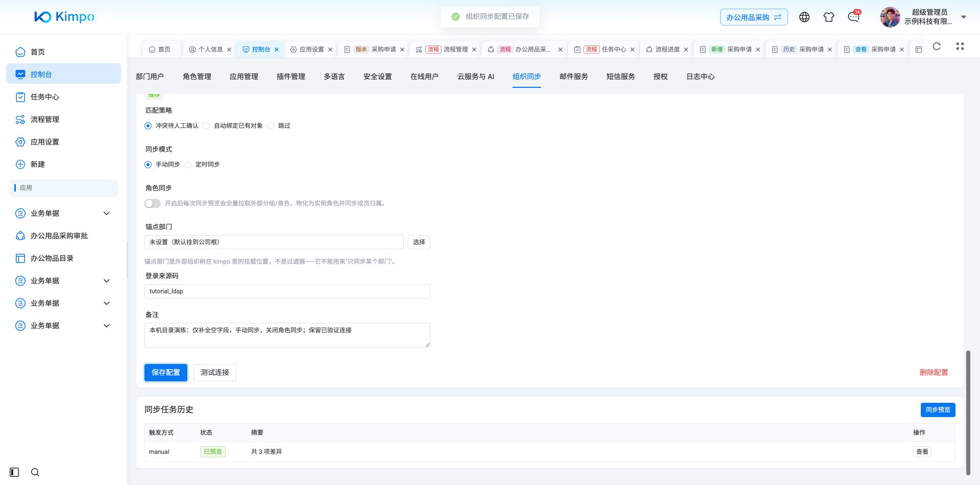Image resolution: width=980 pixels, height=485 pixels.
Task: Switch to 部门用户 tab
Action: tap(150, 77)
